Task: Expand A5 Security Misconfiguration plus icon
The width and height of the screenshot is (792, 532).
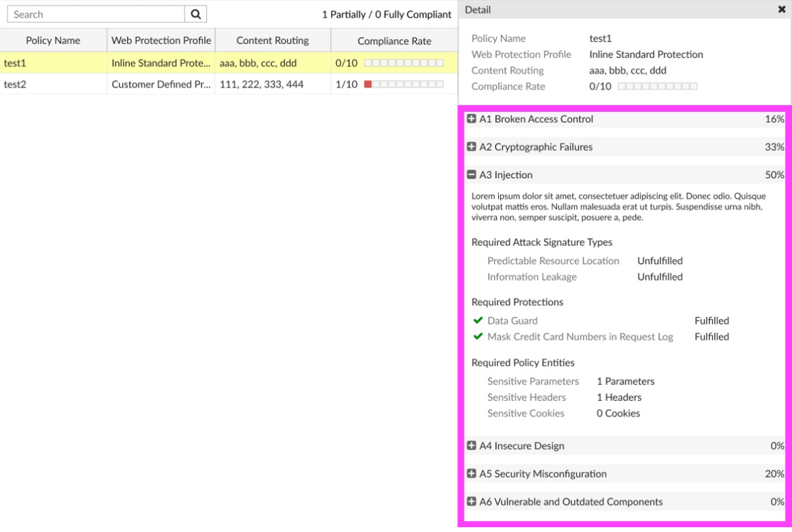Action: pos(472,473)
